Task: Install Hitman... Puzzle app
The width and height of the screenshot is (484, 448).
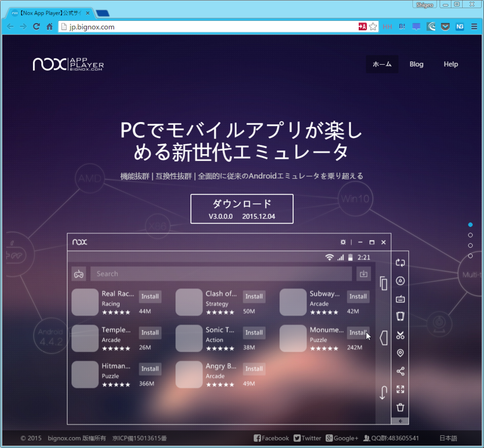Action: (x=150, y=369)
